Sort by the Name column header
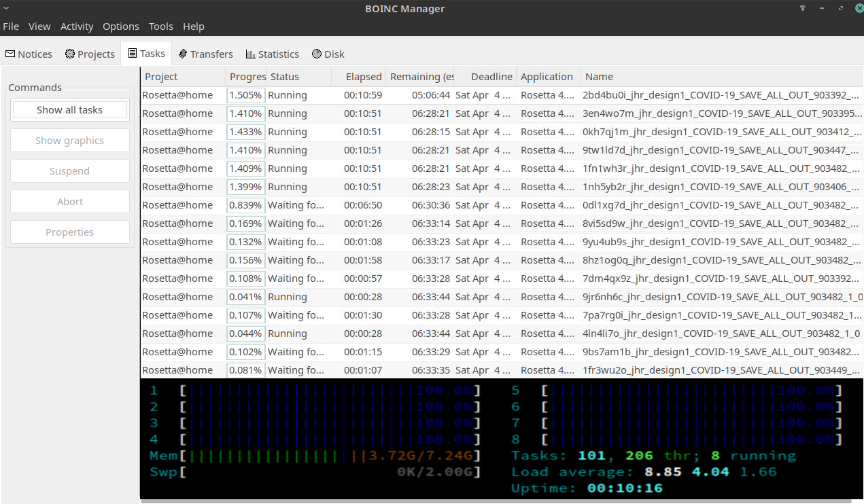This screenshot has height=504, width=864. point(723,77)
